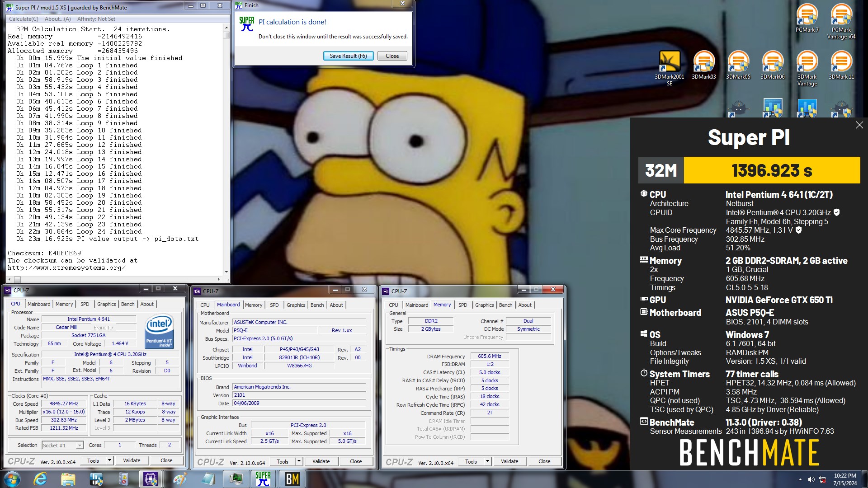Open the 3DMark06 desktop shortcut

773,65
